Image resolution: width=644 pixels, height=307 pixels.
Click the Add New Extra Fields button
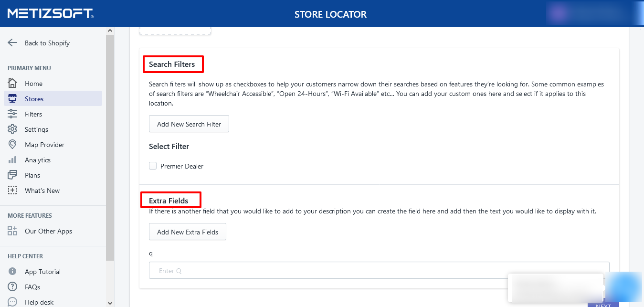[x=187, y=232]
